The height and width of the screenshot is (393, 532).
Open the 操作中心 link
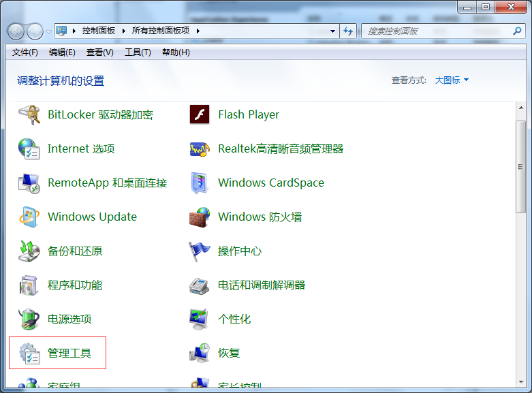(x=240, y=251)
